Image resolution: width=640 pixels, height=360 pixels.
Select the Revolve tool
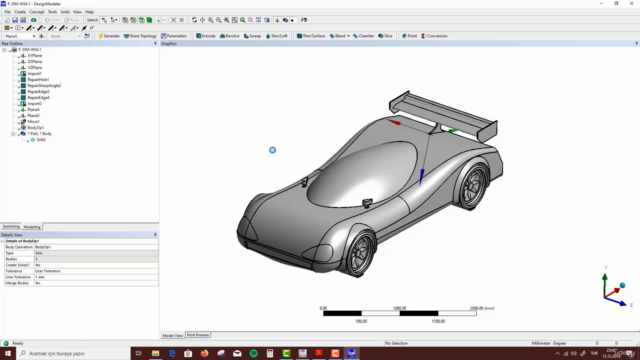tap(229, 36)
